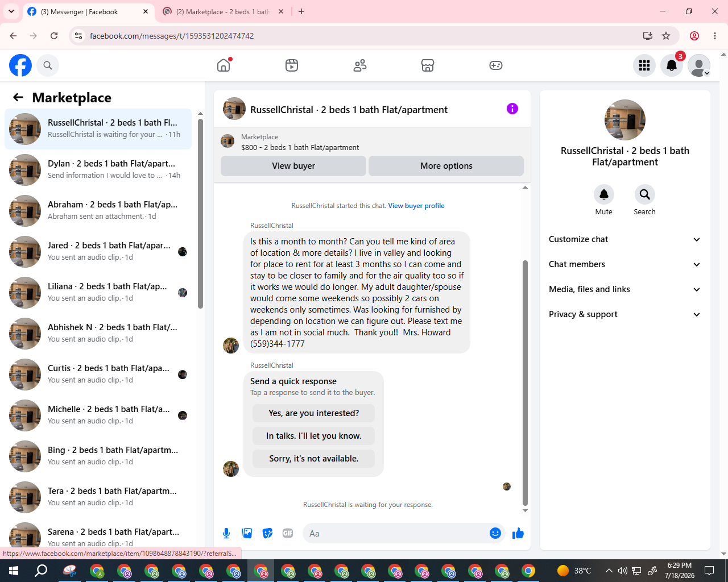Switch to Marketplace - 2 beds 1 bath tab
This screenshot has height=582, width=728.
point(223,11)
